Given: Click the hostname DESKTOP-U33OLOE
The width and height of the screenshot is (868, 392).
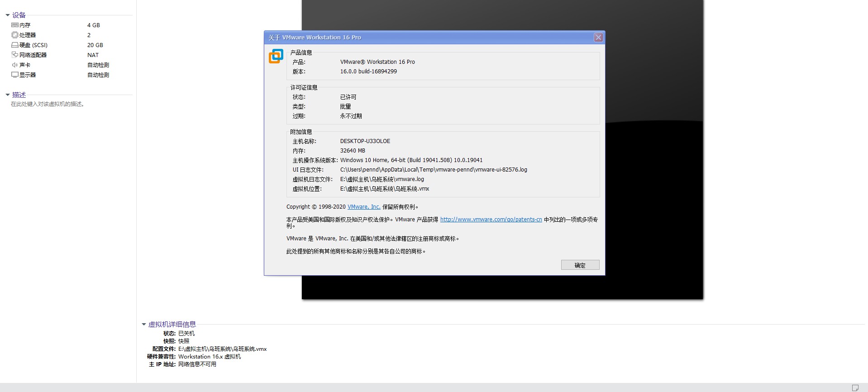Looking at the screenshot, I should (x=365, y=141).
